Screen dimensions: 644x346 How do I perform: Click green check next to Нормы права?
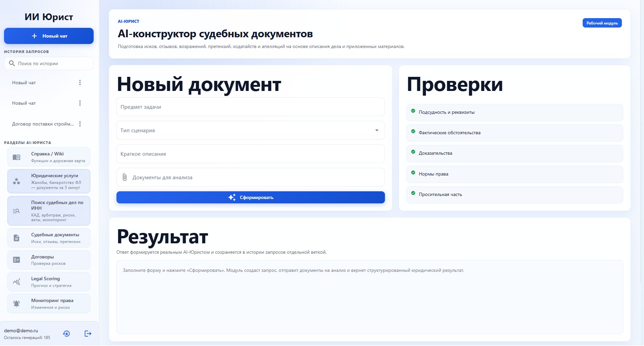[413, 172]
